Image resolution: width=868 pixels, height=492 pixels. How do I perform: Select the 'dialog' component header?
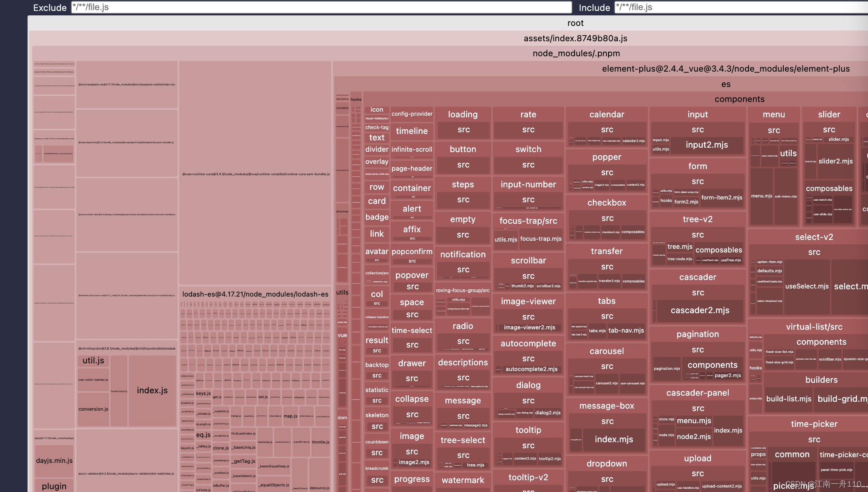tap(528, 385)
